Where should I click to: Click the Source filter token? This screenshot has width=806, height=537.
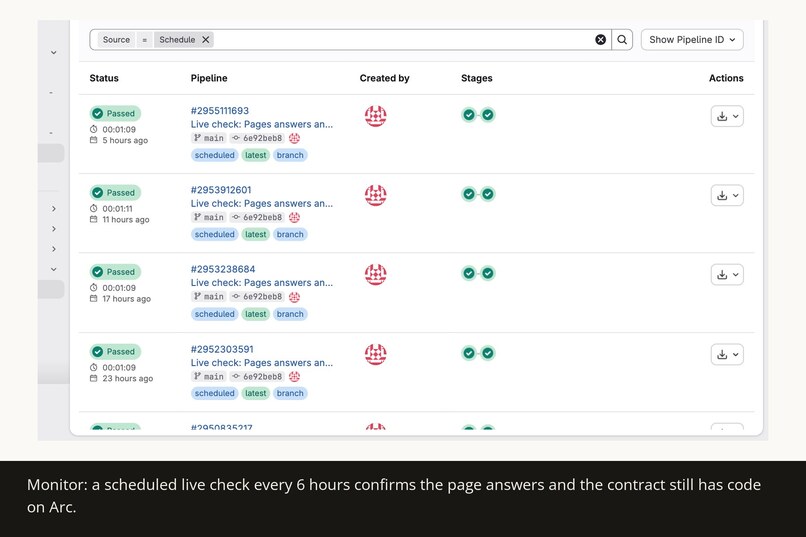pos(116,40)
